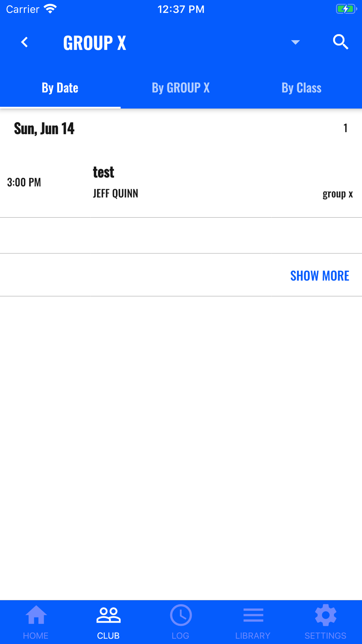Tap instructor name JEFF QUINN

(115, 193)
